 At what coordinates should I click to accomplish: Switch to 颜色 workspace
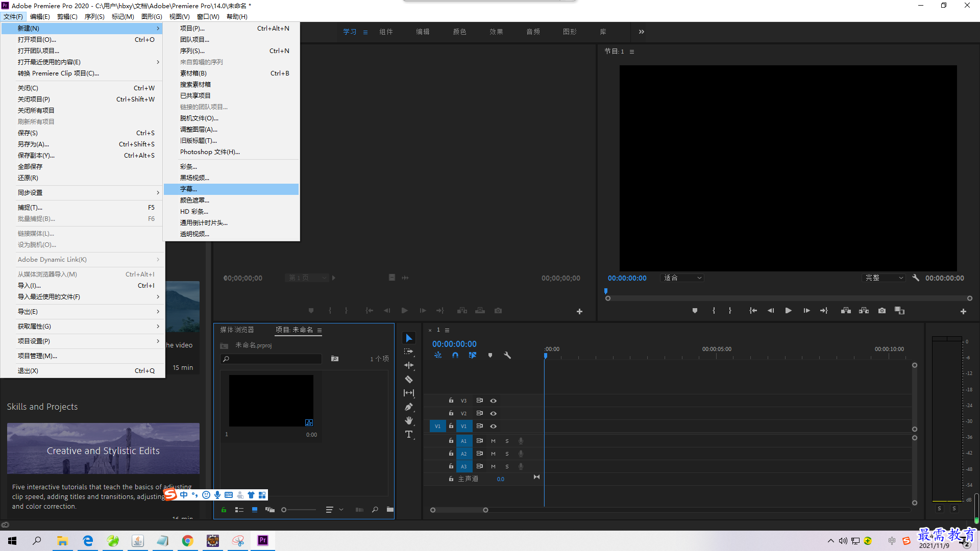tap(459, 32)
